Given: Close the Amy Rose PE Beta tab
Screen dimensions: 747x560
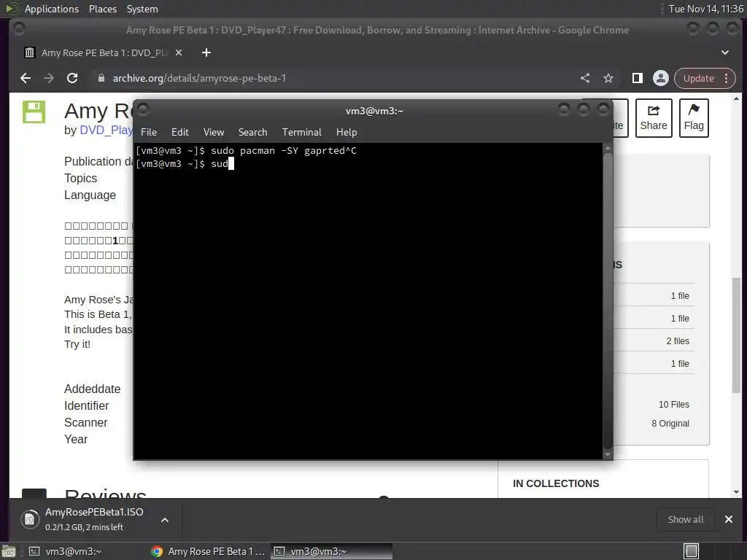Looking at the screenshot, I should [x=179, y=52].
